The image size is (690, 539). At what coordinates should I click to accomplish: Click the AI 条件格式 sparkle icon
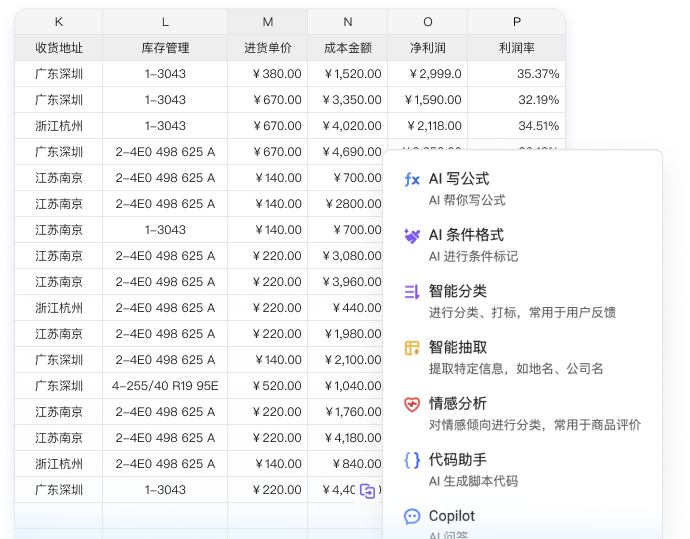(412, 236)
